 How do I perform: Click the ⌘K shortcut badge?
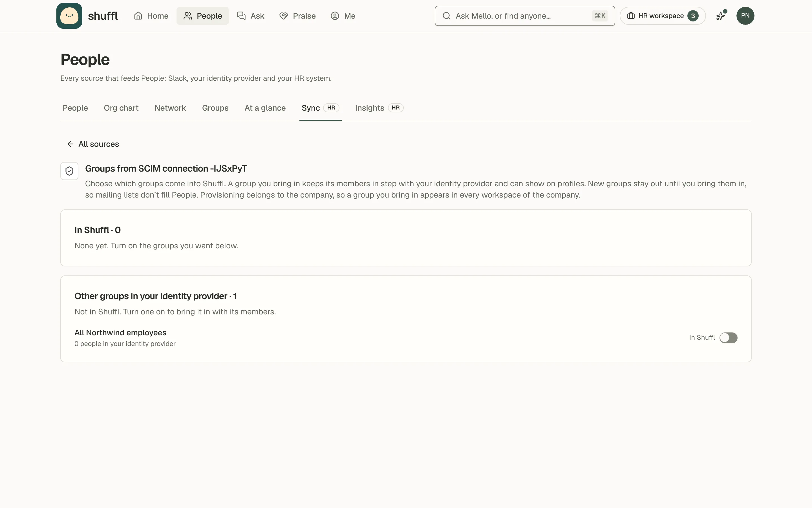click(x=600, y=16)
